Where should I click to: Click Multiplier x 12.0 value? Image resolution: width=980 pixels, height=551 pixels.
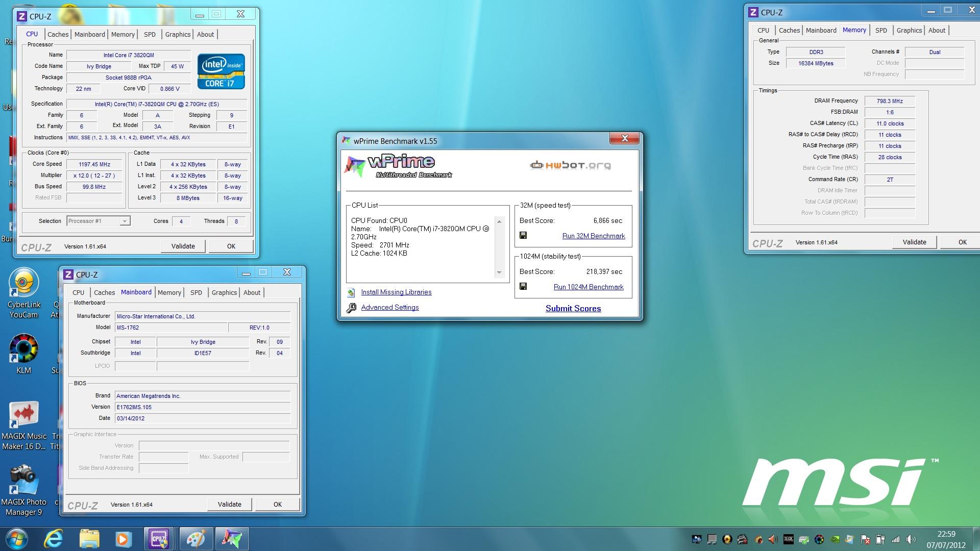94,176
